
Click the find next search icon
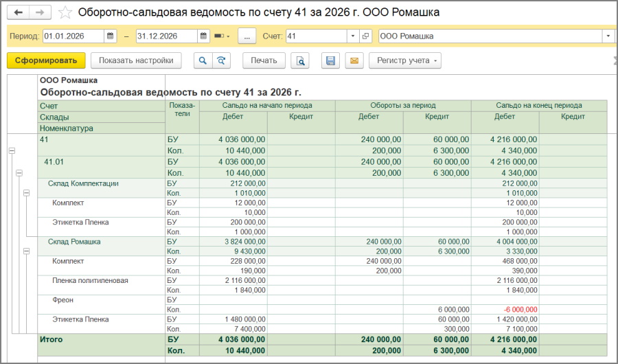[220, 60]
